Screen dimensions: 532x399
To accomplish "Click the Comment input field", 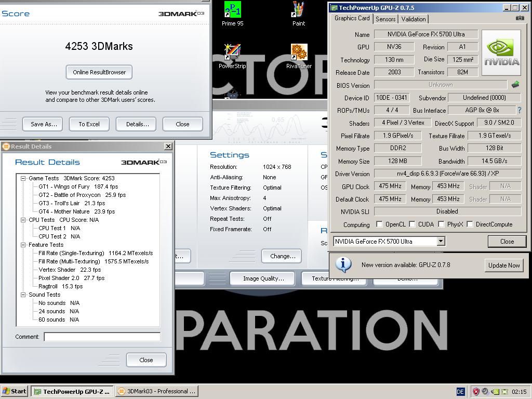I will (102, 337).
